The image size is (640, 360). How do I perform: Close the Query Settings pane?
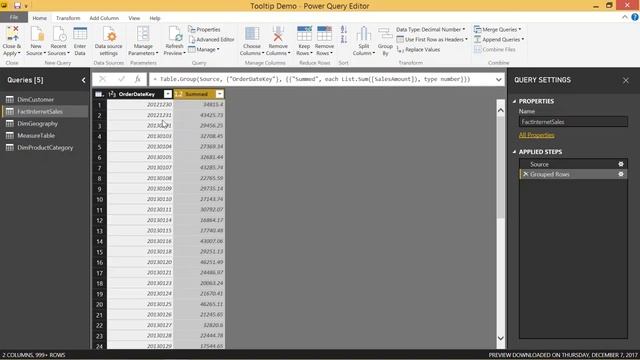[x=626, y=80]
